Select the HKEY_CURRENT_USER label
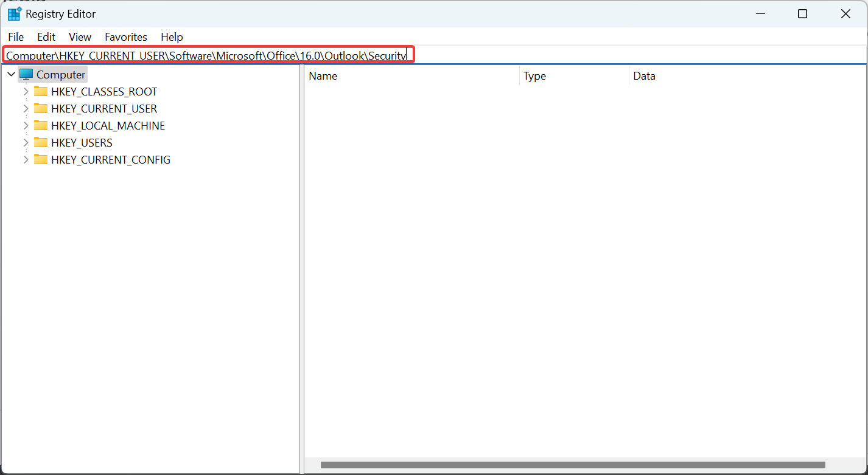Image resolution: width=868 pixels, height=475 pixels. [104, 109]
